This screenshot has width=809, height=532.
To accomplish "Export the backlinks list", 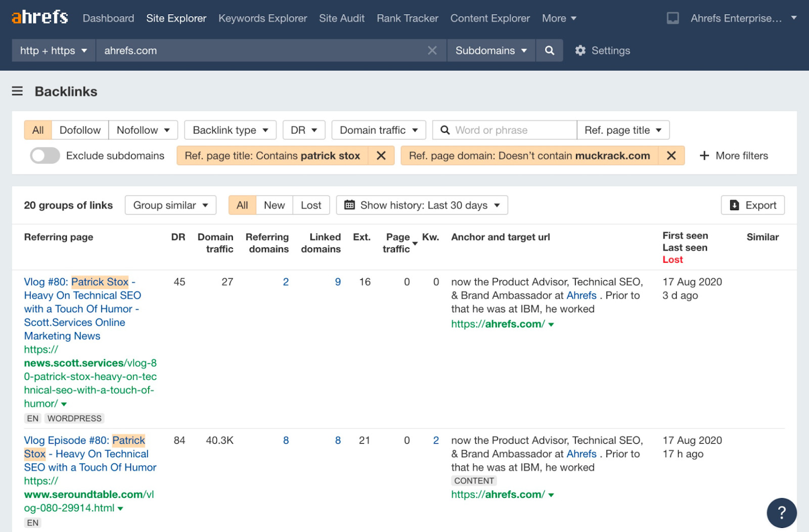I will click(x=752, y=205).
